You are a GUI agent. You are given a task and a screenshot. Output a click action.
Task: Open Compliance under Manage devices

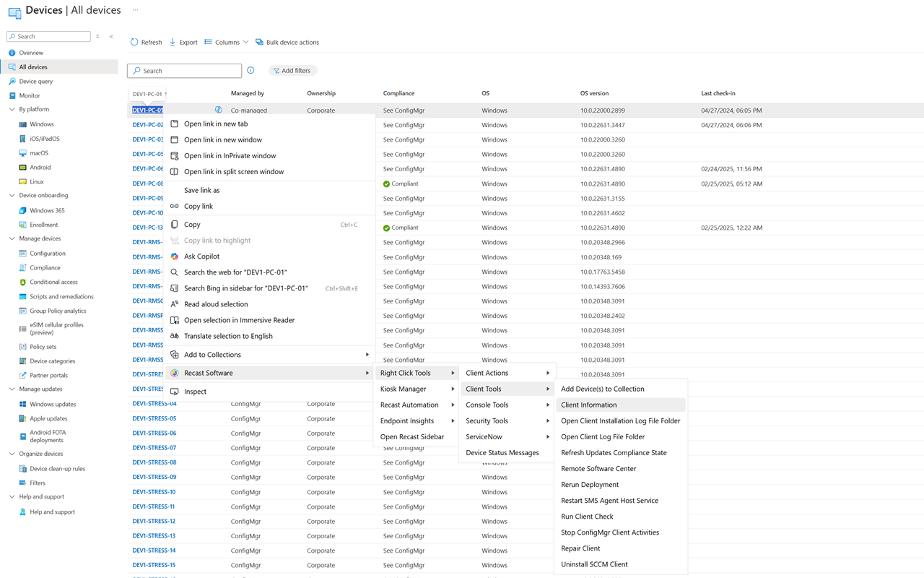pos(45,267)
